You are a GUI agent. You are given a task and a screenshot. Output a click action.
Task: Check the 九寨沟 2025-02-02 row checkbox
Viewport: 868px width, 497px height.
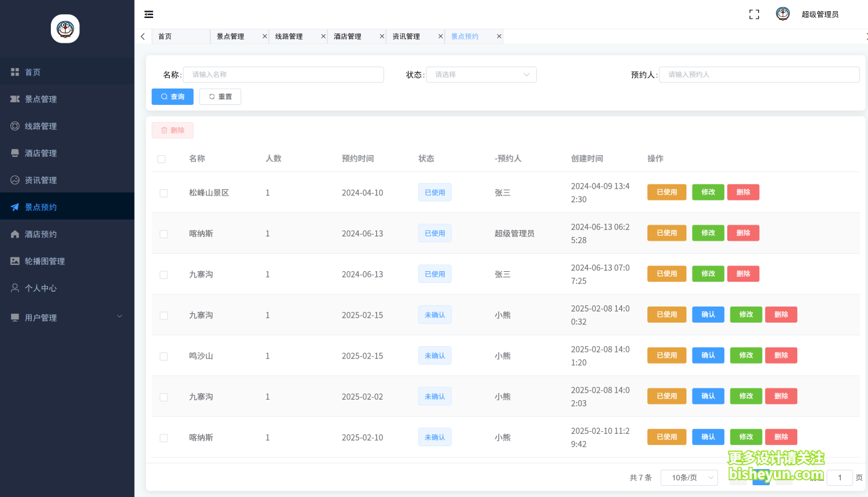(x=164, y=397)
